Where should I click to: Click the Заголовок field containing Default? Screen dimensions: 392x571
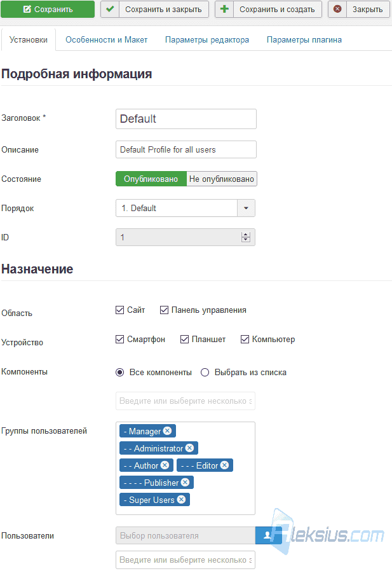(x=186, y=119)
